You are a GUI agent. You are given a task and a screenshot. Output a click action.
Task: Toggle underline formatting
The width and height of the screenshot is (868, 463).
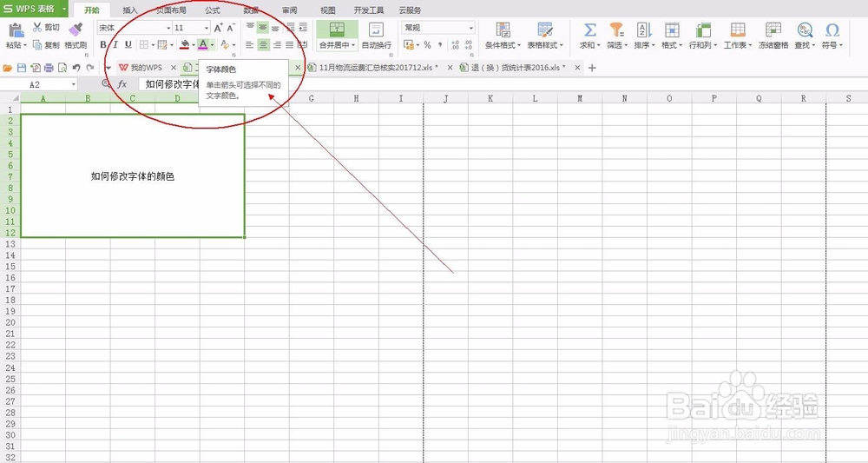(x=128, y=44)
